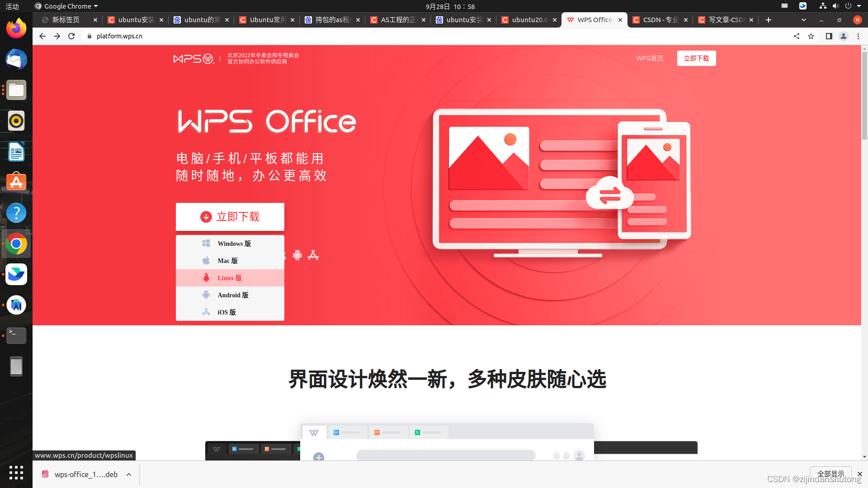Image resolution: width=868 pixels, height=488 pixels.
Task: Reload the WPS page
Action: click(x=71, y=36)
